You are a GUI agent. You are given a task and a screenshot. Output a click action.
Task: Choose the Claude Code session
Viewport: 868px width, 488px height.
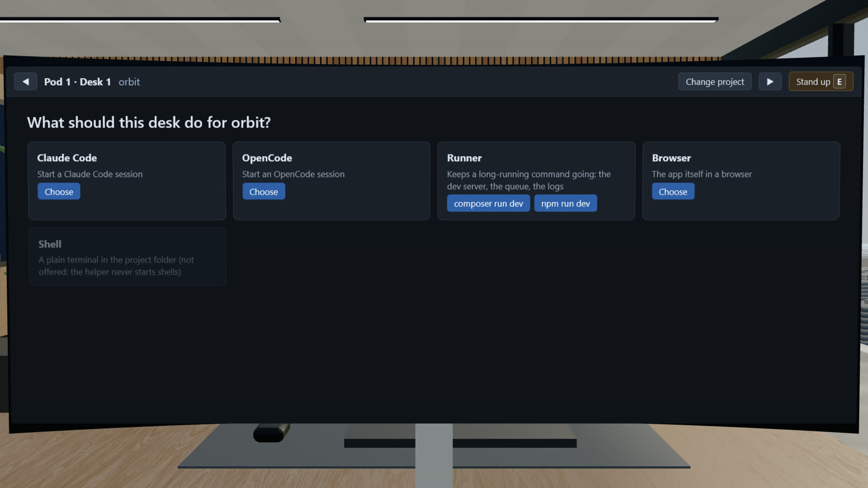(59, 191)
